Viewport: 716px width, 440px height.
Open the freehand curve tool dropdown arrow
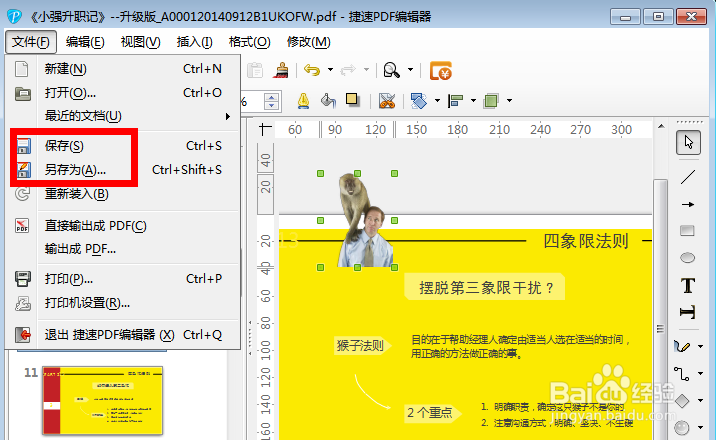[x=700, y=346]
